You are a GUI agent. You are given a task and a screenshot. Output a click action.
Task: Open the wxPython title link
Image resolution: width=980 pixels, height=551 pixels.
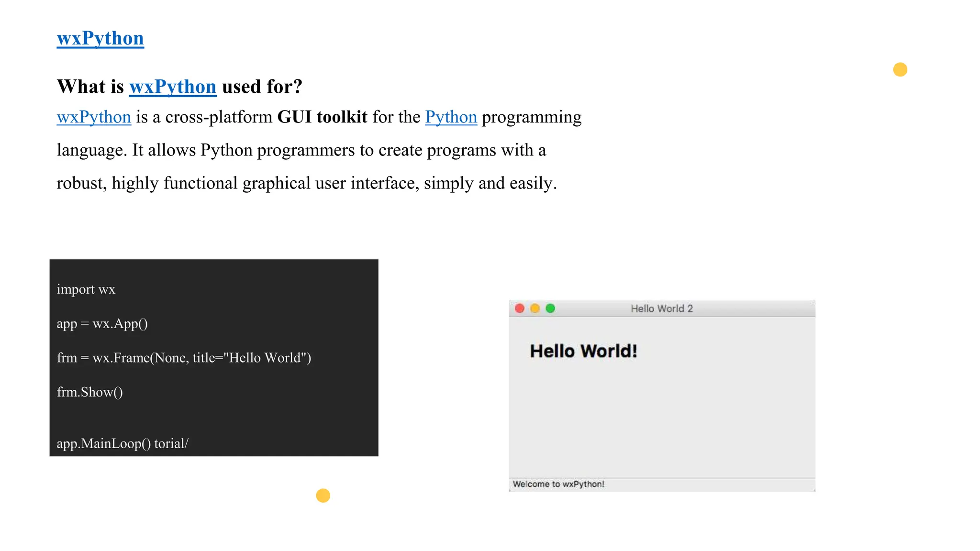100,38
